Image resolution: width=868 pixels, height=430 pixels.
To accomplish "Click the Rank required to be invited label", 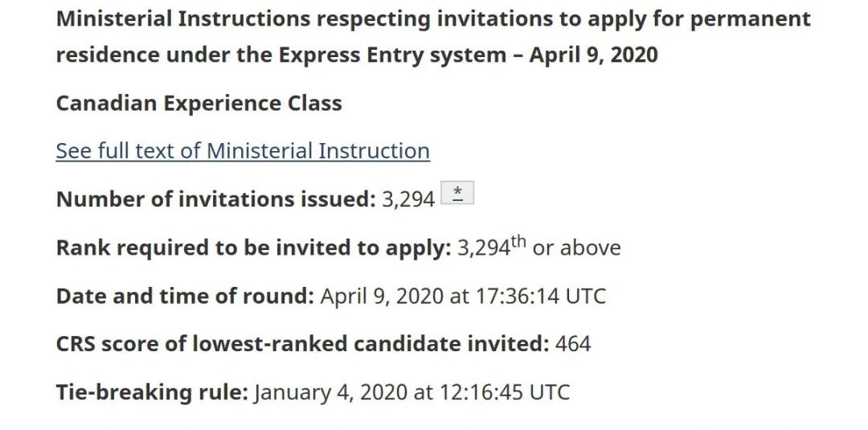I will [x=254, y=248].
